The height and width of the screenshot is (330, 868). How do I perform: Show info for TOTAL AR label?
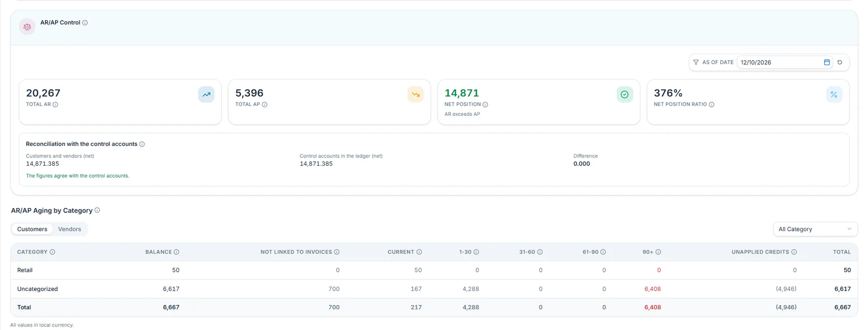pos(56,105)
